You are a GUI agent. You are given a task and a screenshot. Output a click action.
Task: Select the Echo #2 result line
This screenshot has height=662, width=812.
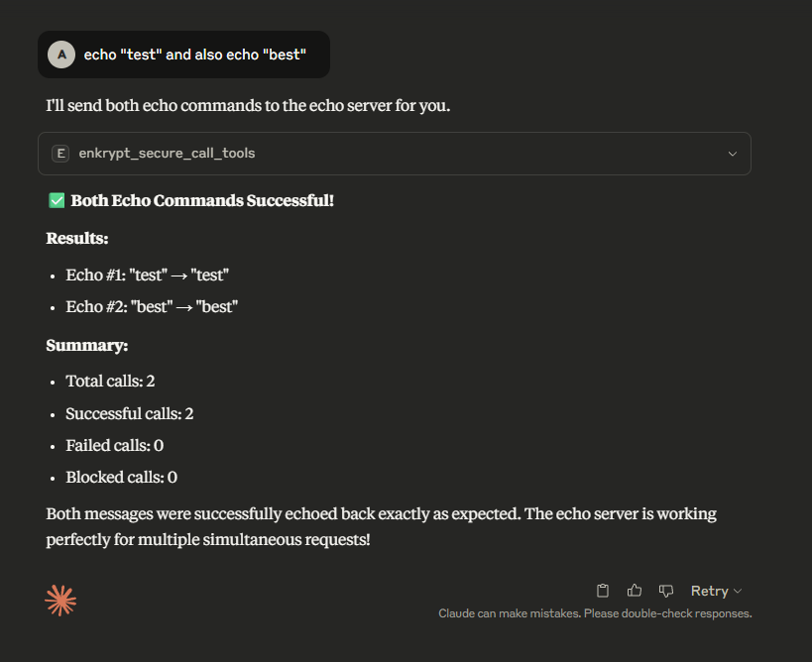152,306
